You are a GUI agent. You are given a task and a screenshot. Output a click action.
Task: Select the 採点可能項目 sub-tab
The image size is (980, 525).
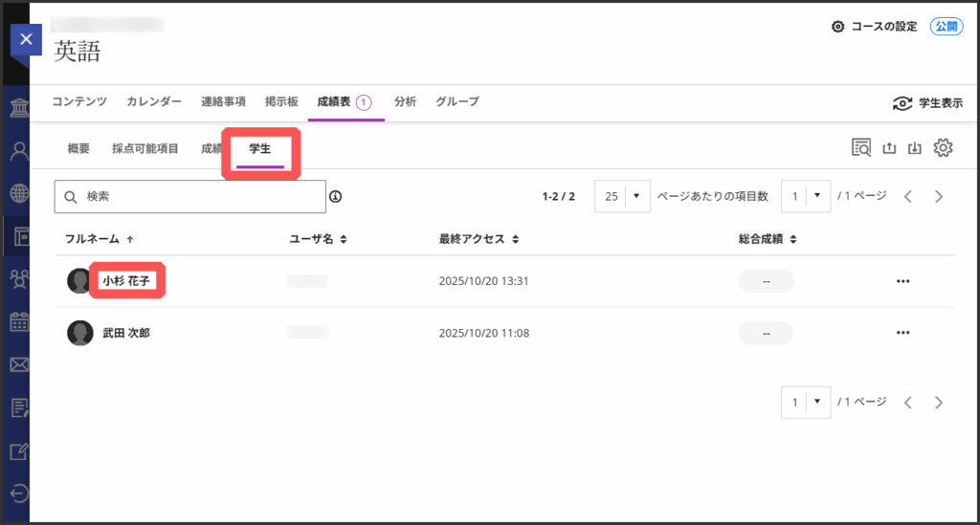145,148
